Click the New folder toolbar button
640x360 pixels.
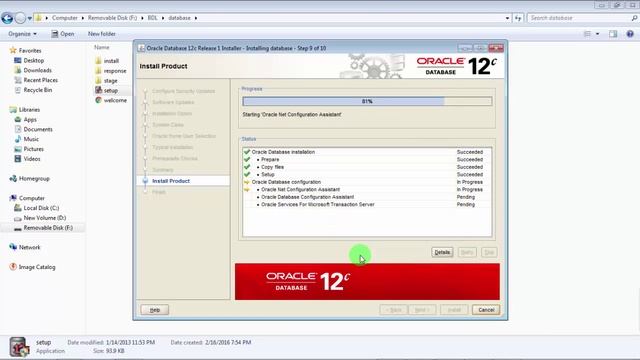coord(102,34)
